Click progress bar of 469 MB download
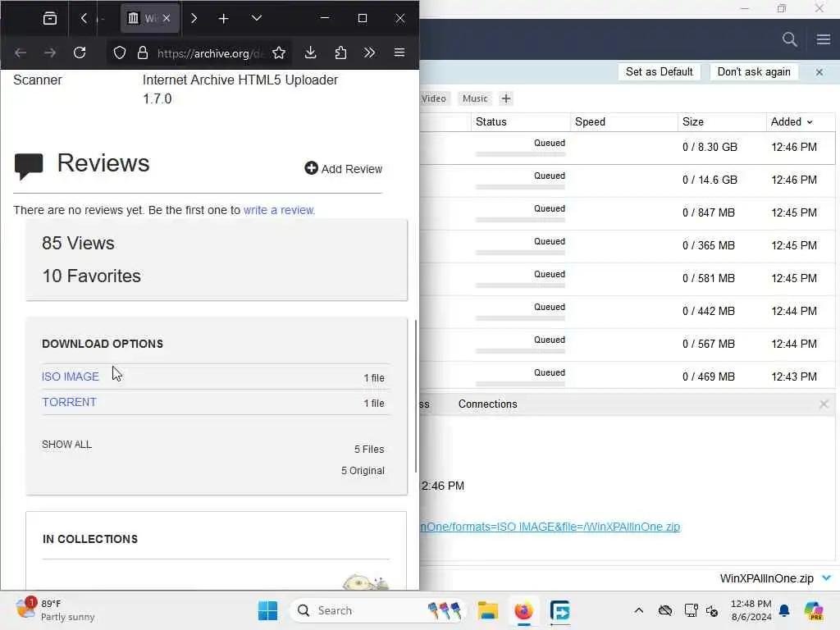The image size is (840, 630). pyautogui.click(x=520, y=384)
